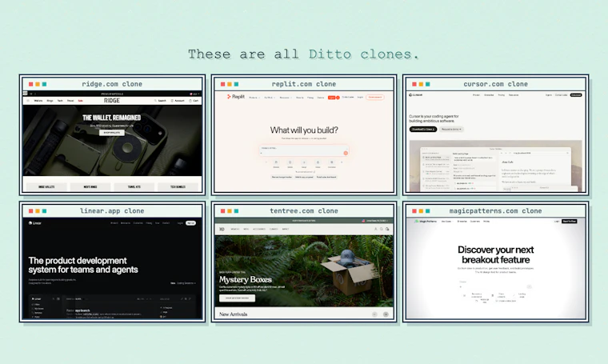
Task: Select Wallets in the ridge.com clone nav
Action: [x=38, y=101]
